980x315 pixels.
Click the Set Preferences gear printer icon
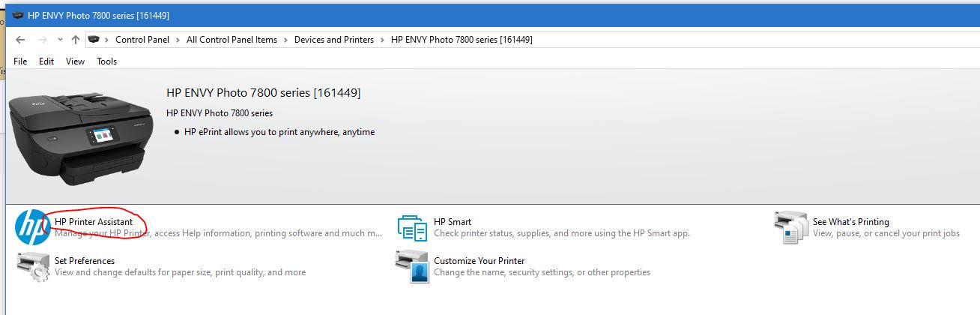coord(32,267)
